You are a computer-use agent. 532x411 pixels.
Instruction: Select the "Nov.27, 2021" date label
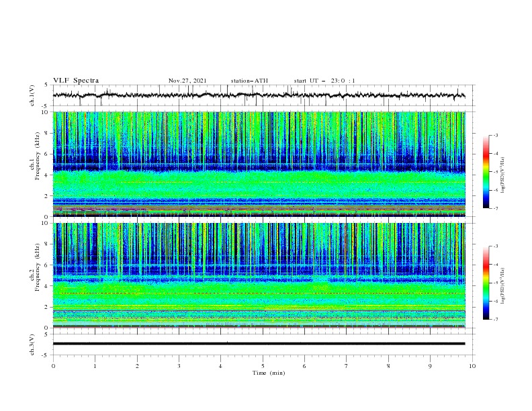pos(187,81)
